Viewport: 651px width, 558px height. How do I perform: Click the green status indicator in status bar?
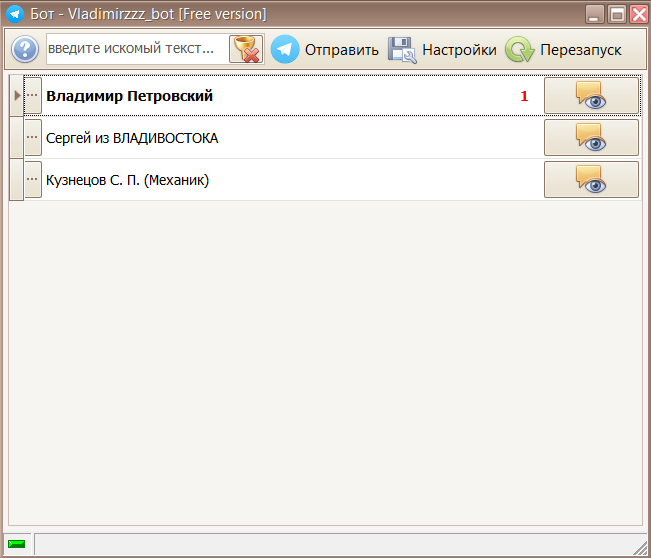(17, 544)
